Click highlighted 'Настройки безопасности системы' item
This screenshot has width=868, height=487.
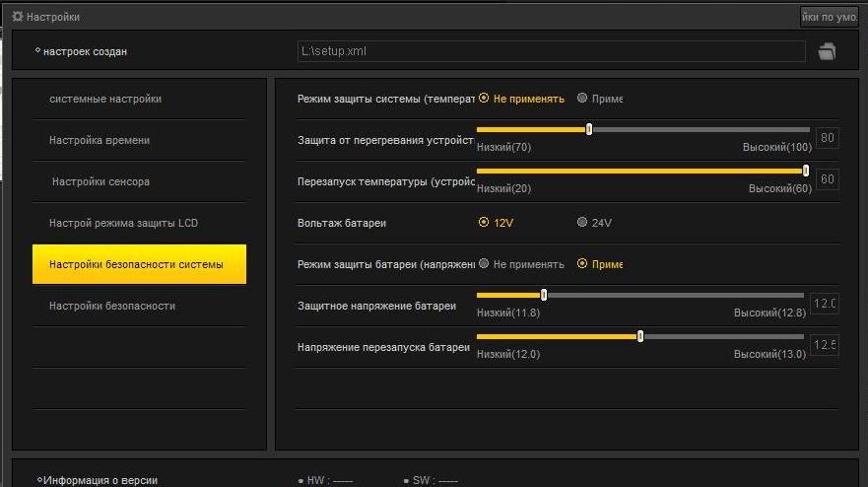point(139,265)
